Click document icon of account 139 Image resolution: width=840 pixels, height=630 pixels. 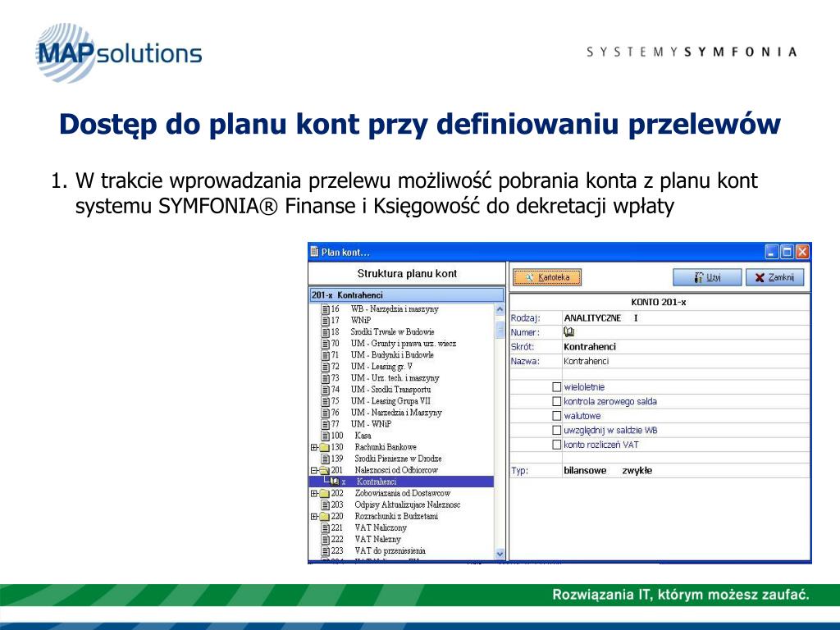[x=325, y=459]
